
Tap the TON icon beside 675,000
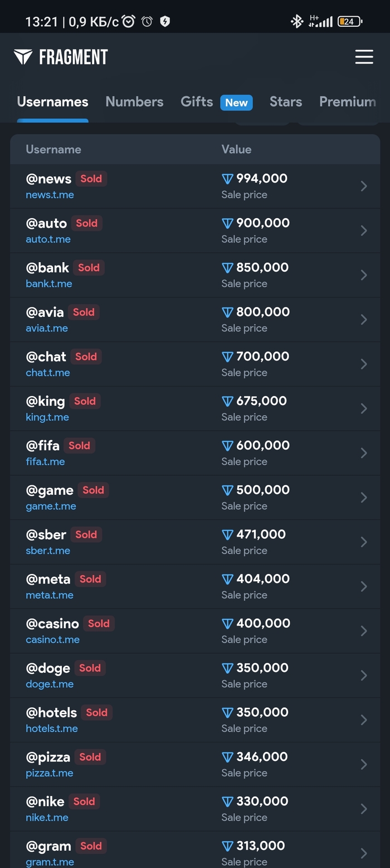point(227,401)
